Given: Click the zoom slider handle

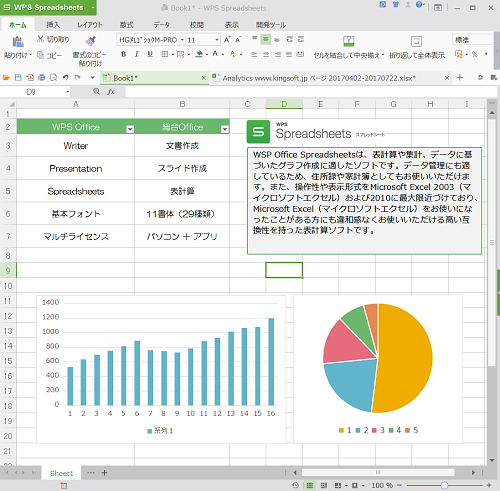Looking at the screenshot, I should [x=444, y=485].
